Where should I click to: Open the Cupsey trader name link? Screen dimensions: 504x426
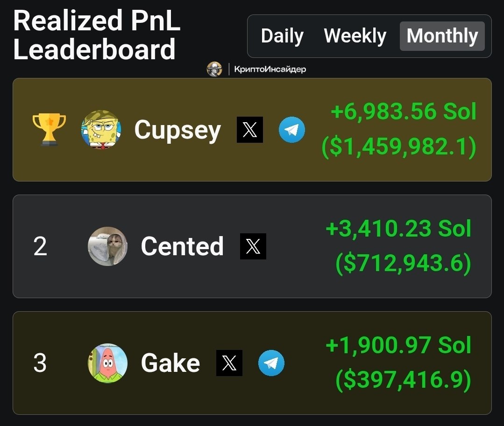(177, 130)
